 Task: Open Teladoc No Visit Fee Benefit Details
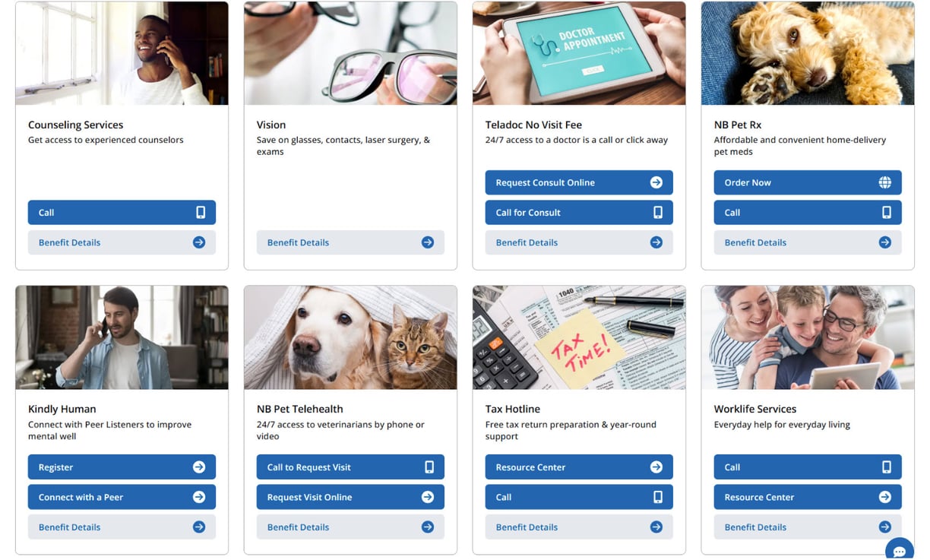578,242
